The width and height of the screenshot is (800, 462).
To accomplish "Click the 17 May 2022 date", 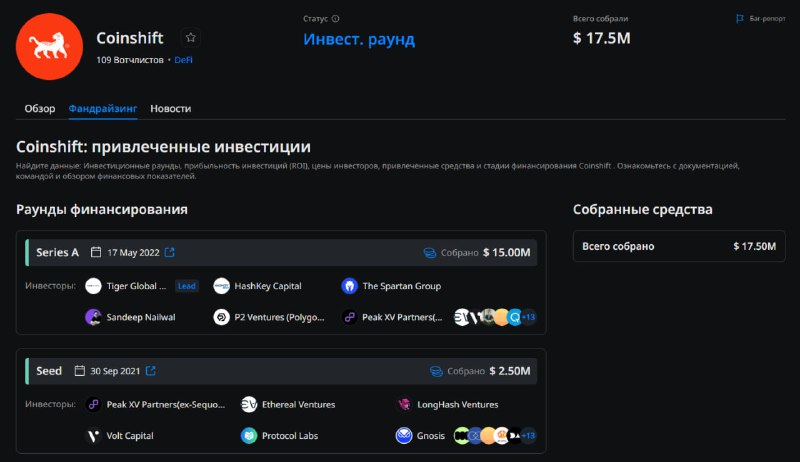I will click(133, 252).
